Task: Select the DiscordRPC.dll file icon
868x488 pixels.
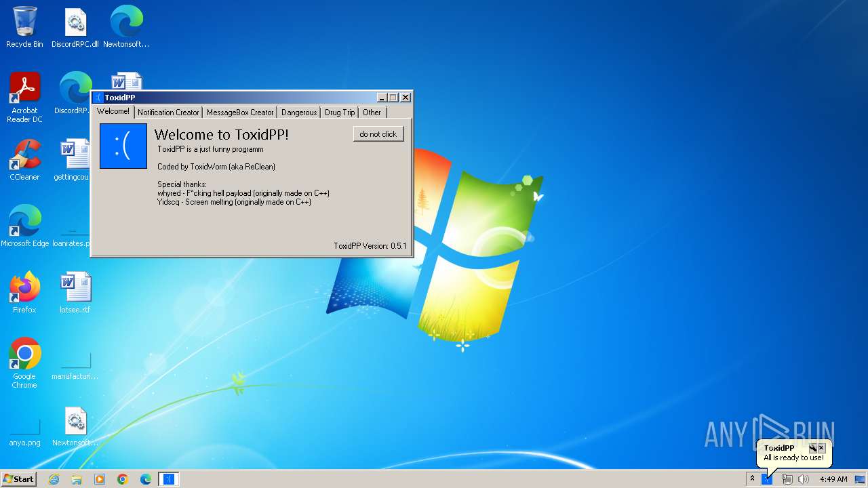Action: [75, 27]
